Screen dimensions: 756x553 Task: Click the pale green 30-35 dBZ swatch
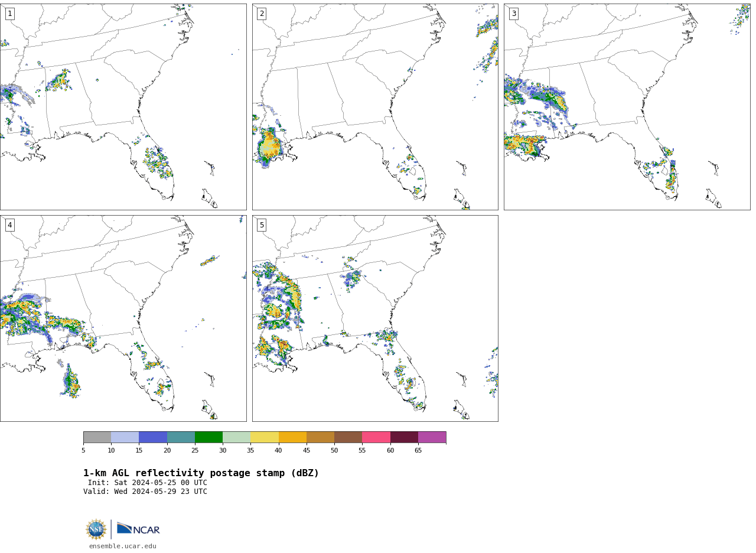(237, 437)
